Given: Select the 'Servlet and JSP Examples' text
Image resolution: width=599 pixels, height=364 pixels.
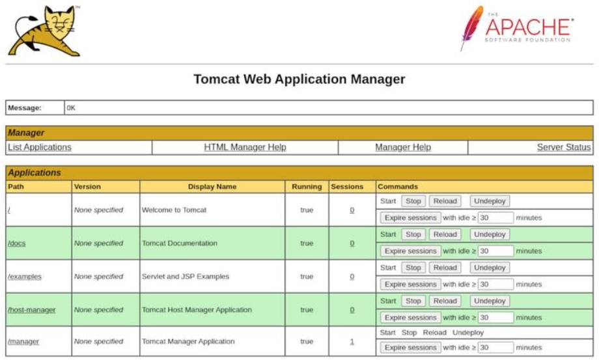Looking at the screenshot, I should (x=186, y=277).
